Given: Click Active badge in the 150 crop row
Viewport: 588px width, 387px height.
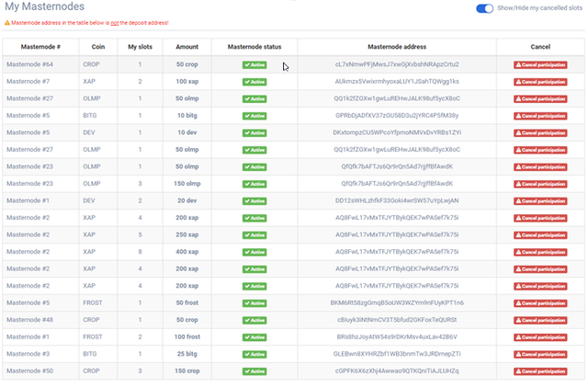Looking at the screenshot, I should pos(254,371).
